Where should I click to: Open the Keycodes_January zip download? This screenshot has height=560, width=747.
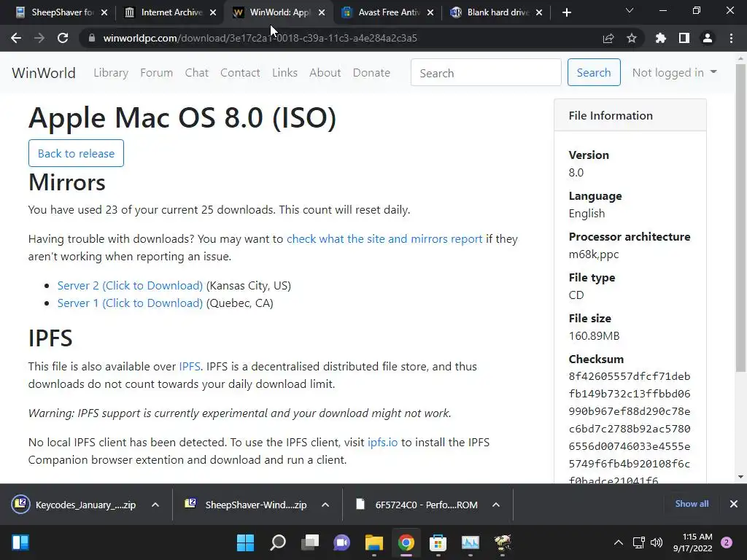click(76, 505)
